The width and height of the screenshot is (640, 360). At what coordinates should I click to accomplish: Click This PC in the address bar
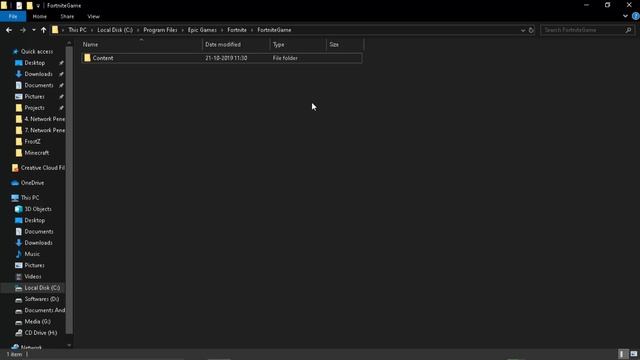pyautogui.click(x=77, y=30)
